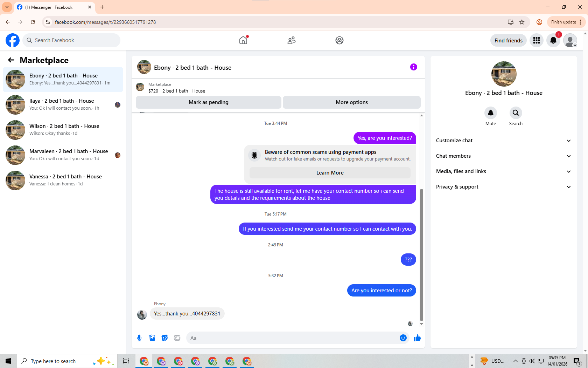Open the Ebony conversation in list
588x368 pixels.
pos(63,80)
